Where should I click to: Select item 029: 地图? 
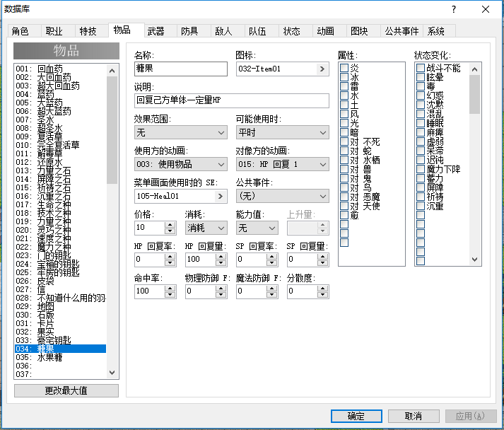tap(60, 306)
